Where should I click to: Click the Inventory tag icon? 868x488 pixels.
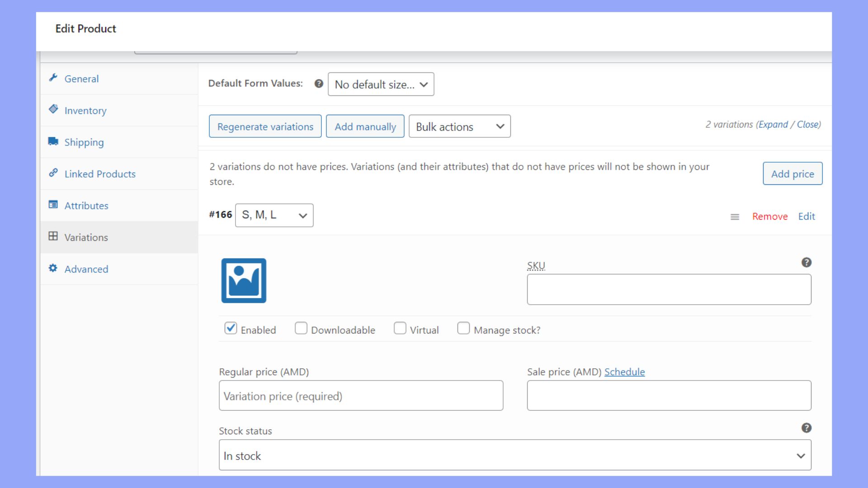[x=53, y=109]
